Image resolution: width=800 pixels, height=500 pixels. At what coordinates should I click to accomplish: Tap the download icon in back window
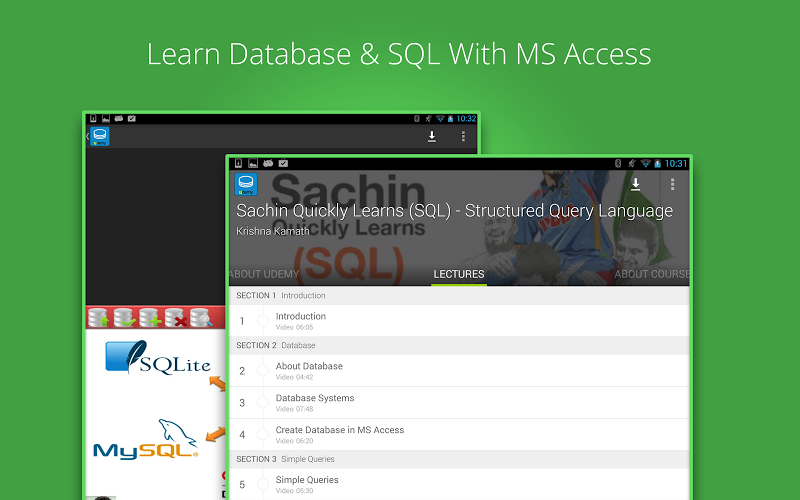pyautogui.click(x=432, y=136)
